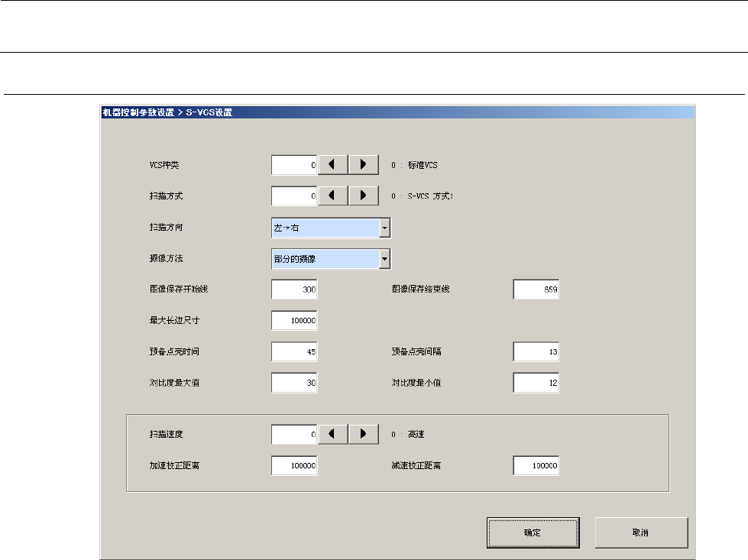Expand the 摄像方法 dropdown list
748x560 pixels.
[385, 260]
